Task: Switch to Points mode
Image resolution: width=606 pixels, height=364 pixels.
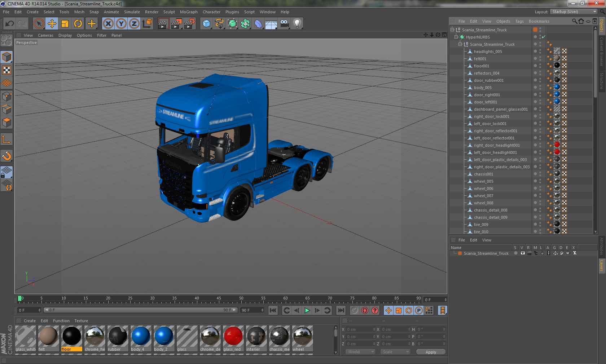Action: point(6,96)
